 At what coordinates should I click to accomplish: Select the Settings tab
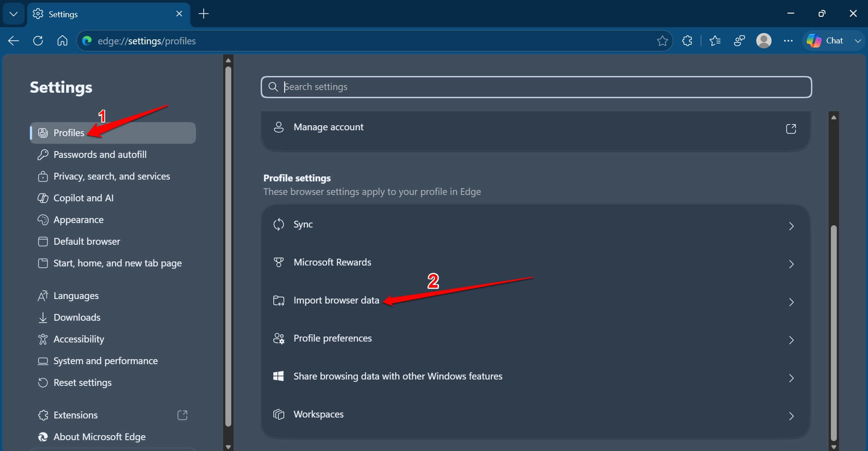pyautogui.click(x=109, y=14)
